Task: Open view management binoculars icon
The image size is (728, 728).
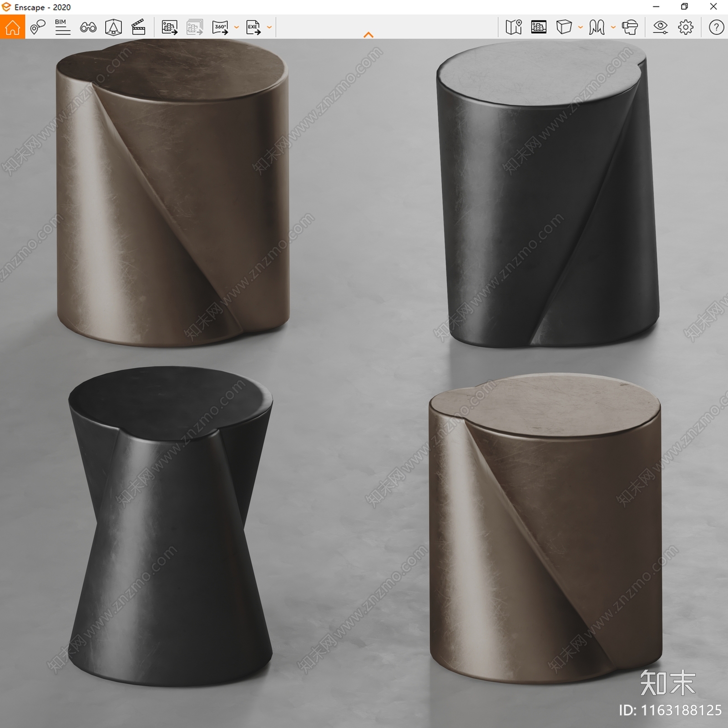Action: (x=88, y=27)
